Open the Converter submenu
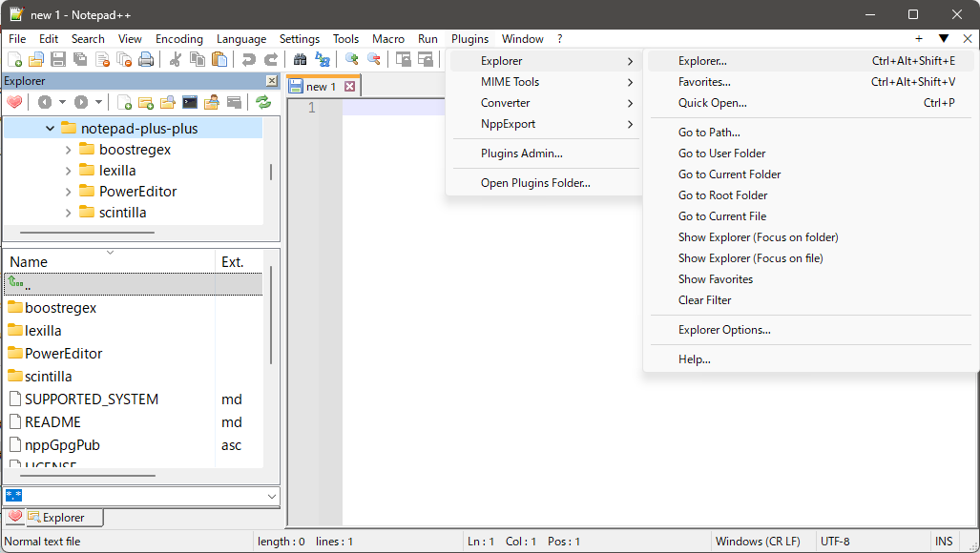This screenshot has height=553, width=980. [x=544, y=103]
